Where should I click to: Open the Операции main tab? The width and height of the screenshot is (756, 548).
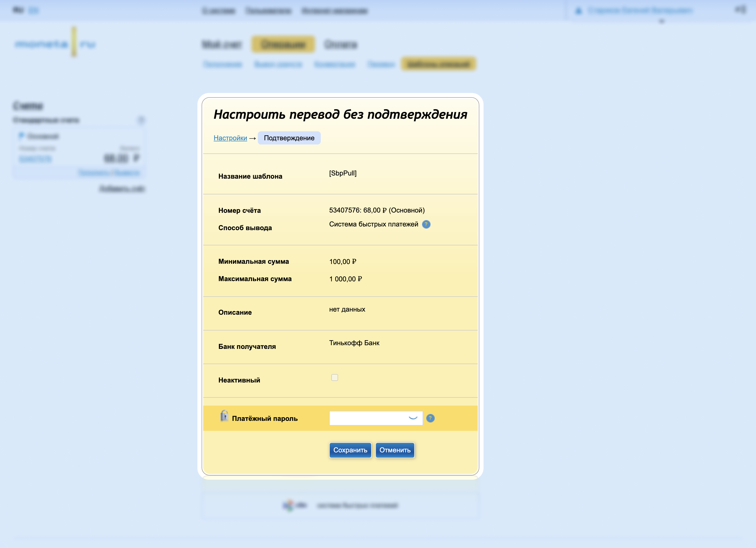(x=283, y=44)
